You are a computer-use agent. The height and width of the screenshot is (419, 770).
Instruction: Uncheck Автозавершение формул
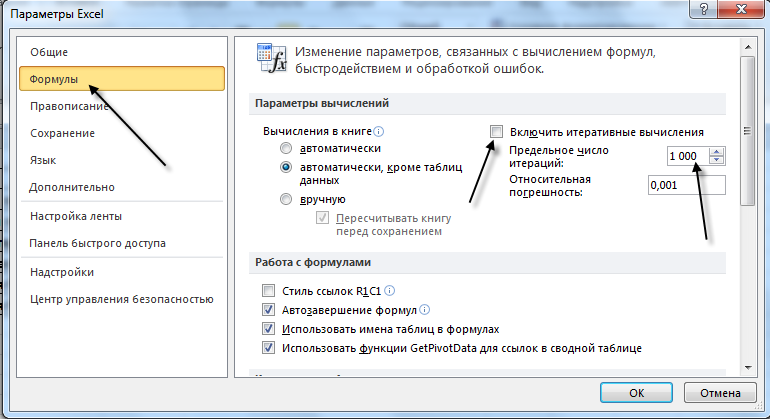click(268, 310)
